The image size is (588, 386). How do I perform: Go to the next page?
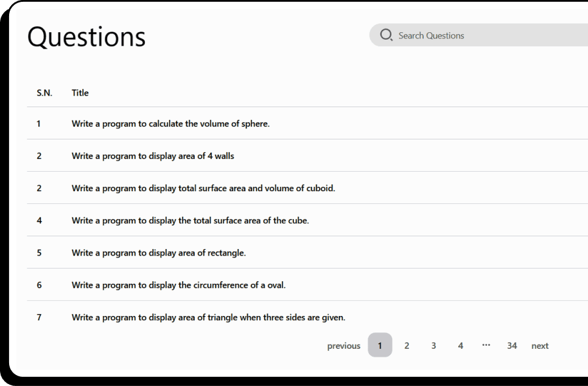540,345
